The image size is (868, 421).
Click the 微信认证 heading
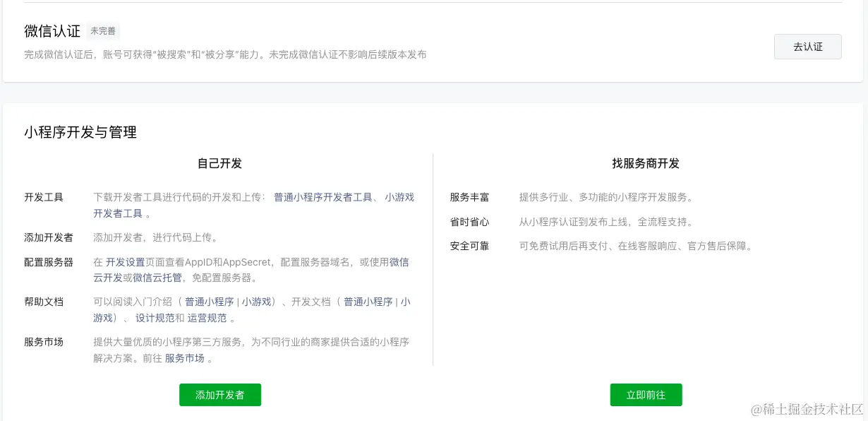click(52, 31)
